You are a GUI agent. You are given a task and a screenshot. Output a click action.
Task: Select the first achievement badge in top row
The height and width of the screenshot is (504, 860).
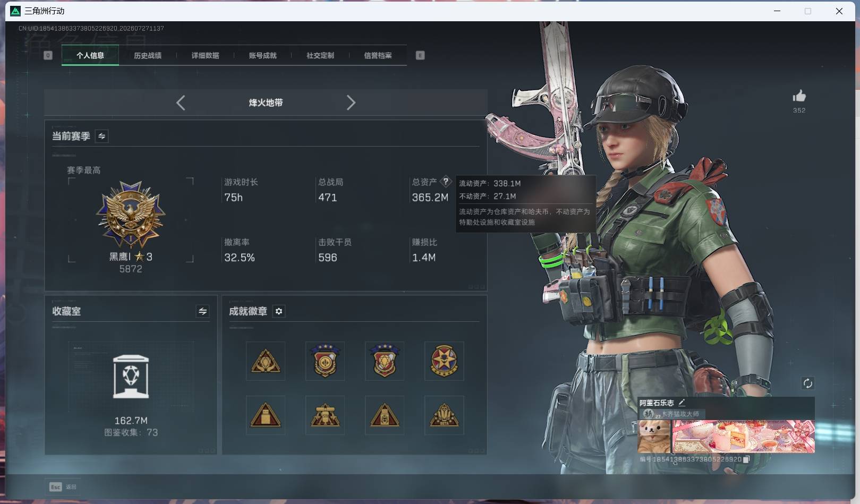pos(266,361)
